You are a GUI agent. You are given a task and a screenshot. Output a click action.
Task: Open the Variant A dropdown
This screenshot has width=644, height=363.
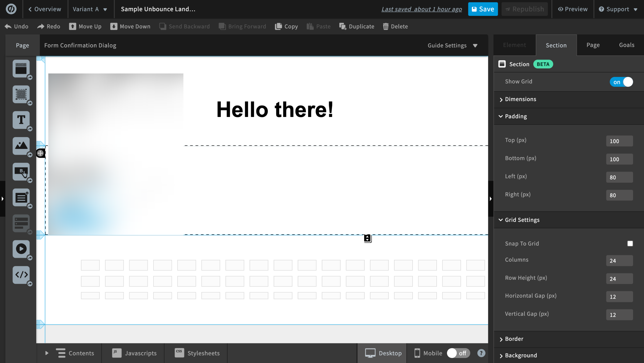(x=90, y=9)
